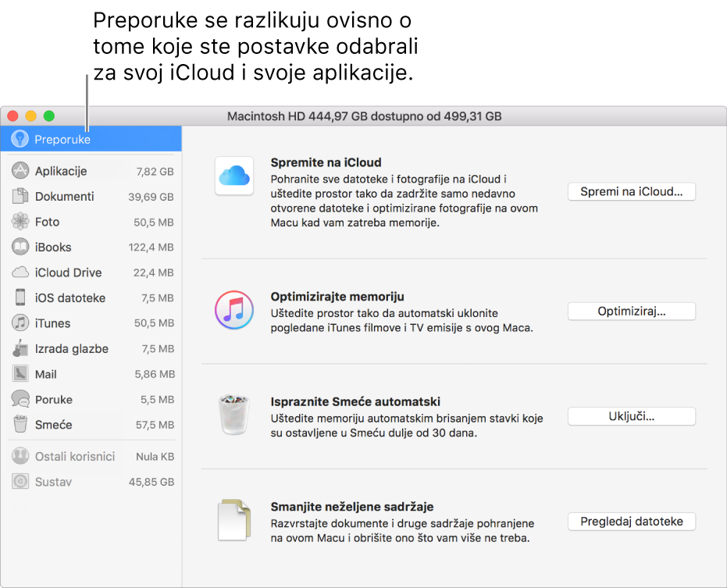This screenshot has height=588, width=727.
Task: Click the Dokumenti document icon
Action: pos(20,196)
